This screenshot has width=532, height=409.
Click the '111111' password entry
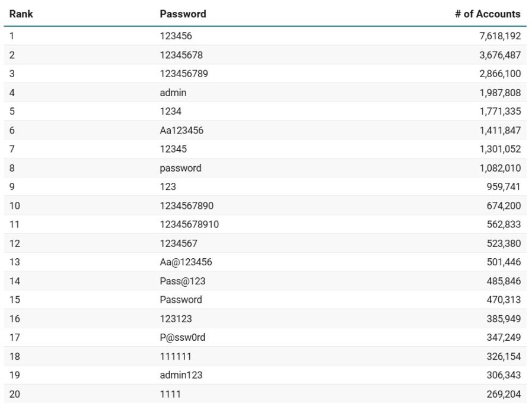click(176, 356)
